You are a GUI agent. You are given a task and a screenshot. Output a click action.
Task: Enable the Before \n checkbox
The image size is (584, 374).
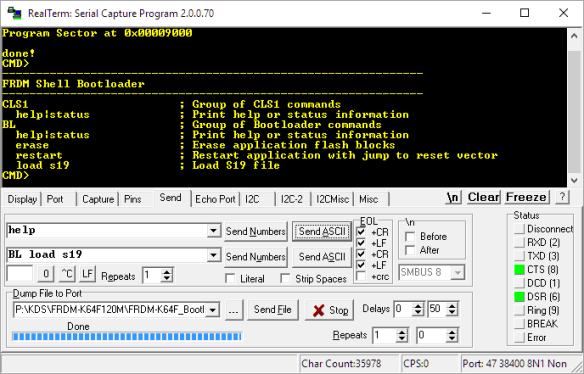click(410, 237)
